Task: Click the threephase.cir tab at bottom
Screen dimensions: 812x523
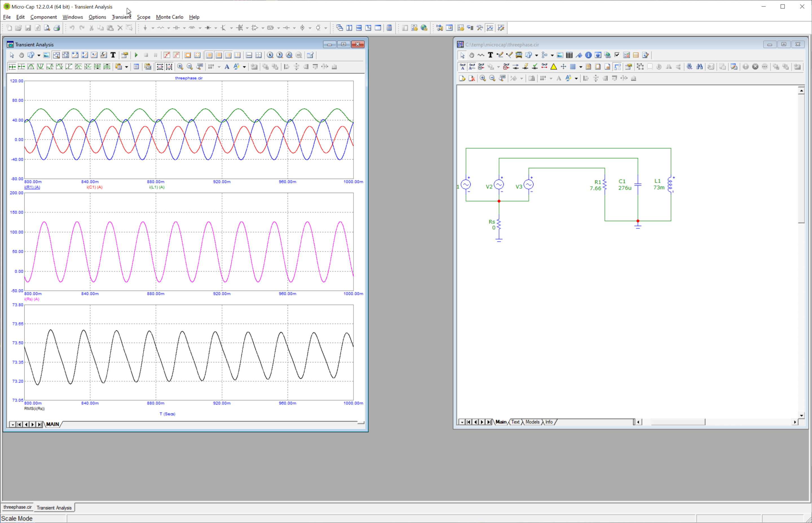Action: 17,507
